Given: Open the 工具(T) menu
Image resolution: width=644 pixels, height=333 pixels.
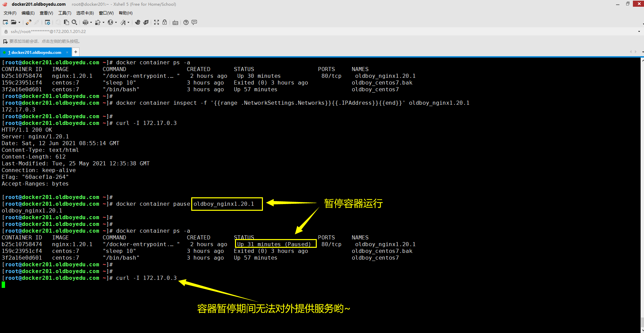Looking at the screenshot, I should point(65,13).
